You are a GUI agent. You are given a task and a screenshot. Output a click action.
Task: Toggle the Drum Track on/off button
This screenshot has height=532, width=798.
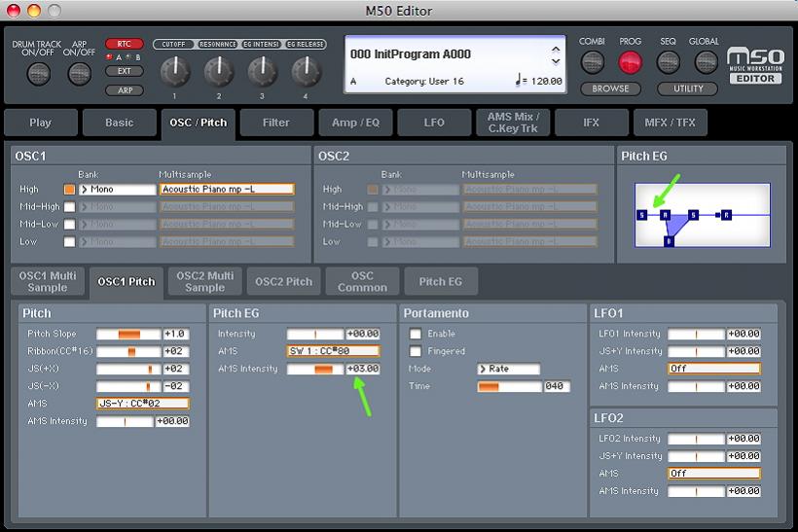[38, 74]
